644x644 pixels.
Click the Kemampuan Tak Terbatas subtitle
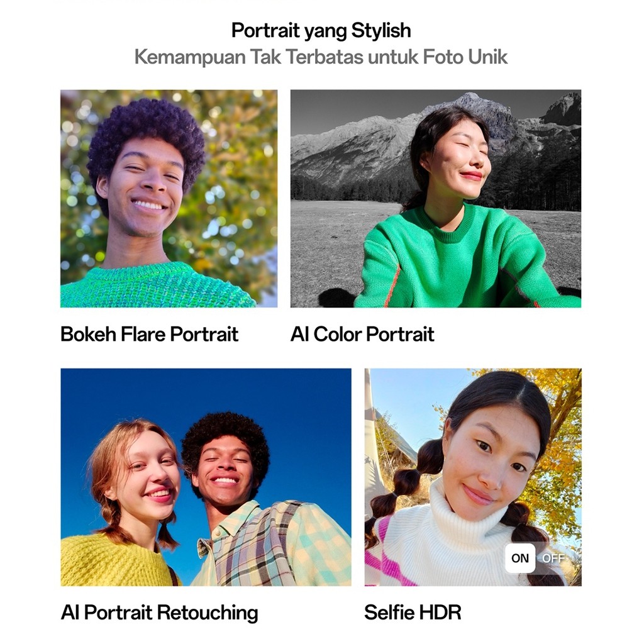[x=321, y=57]
